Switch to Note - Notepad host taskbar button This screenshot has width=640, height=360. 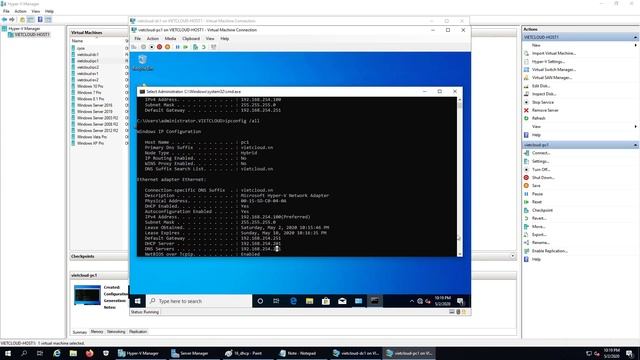click(x=298, y=353)
